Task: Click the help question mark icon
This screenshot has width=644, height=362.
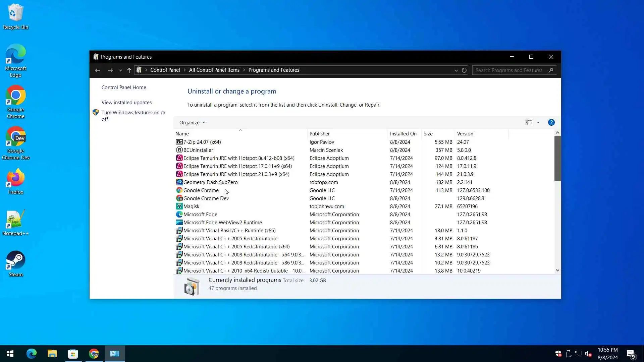Action: click(x=551, y=122)
